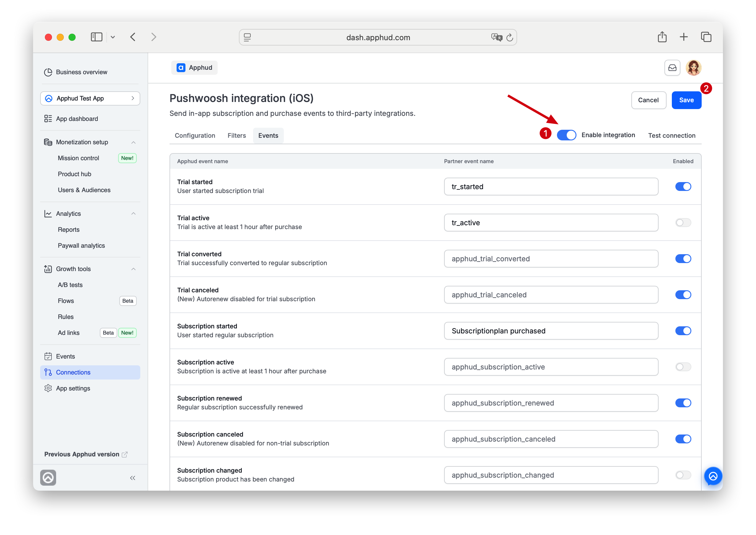
Task: Open Mission control
Action: point(78,158)
